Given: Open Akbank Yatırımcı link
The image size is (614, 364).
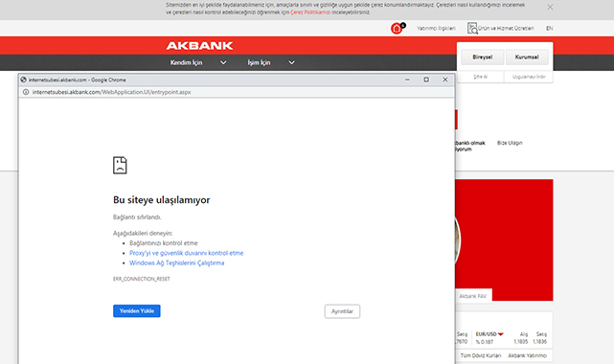Looking at the screenshot, I should (528, 355).
